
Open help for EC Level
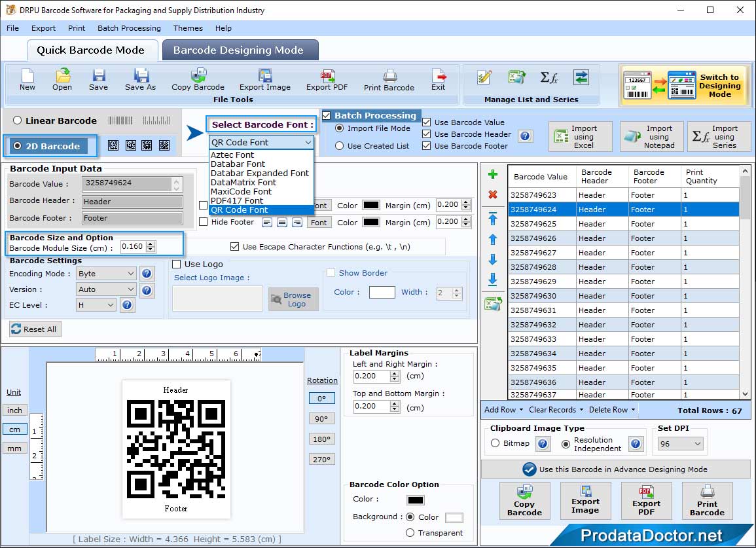coord(127,305)
